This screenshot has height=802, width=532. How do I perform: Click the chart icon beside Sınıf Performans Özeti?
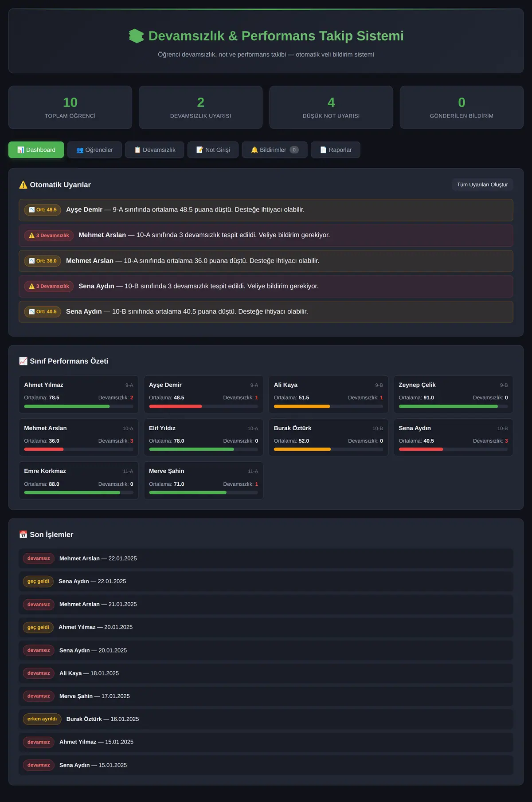point(23,361)
